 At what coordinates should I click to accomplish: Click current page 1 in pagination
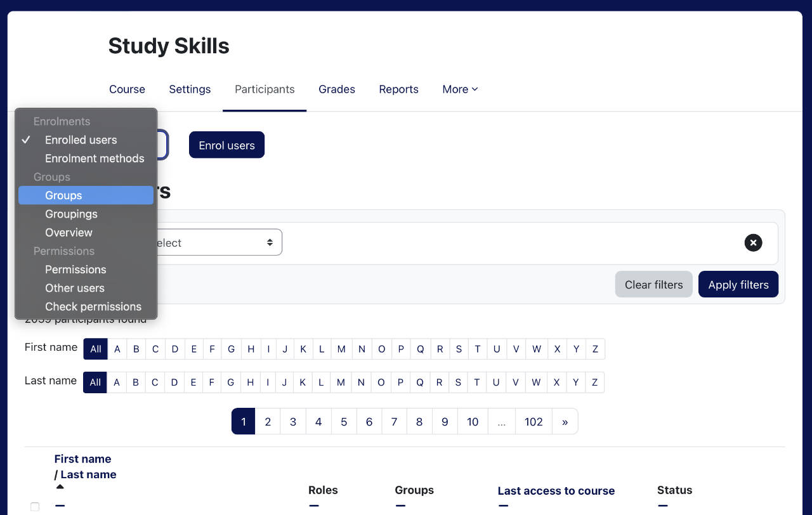tap(244, 422)
